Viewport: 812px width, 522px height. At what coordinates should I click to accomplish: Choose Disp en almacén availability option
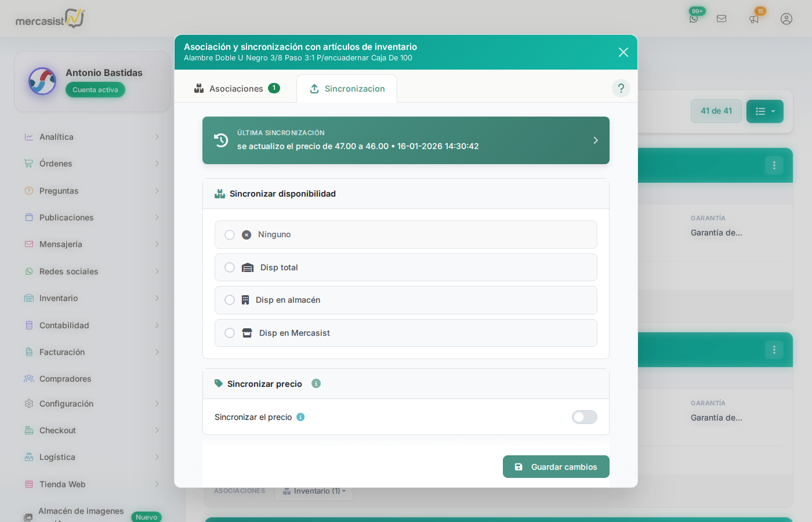click(x=230, y=300)
